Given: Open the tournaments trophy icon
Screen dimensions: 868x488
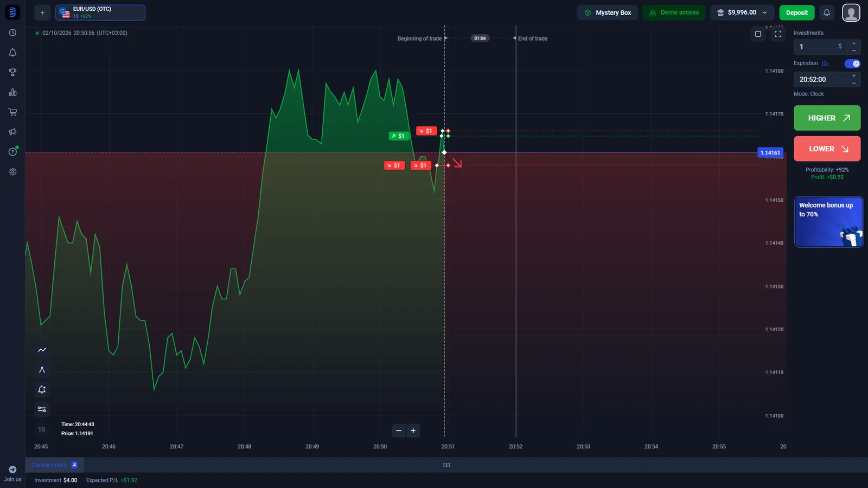Looking at the screenshot, I should click(12, 72).
